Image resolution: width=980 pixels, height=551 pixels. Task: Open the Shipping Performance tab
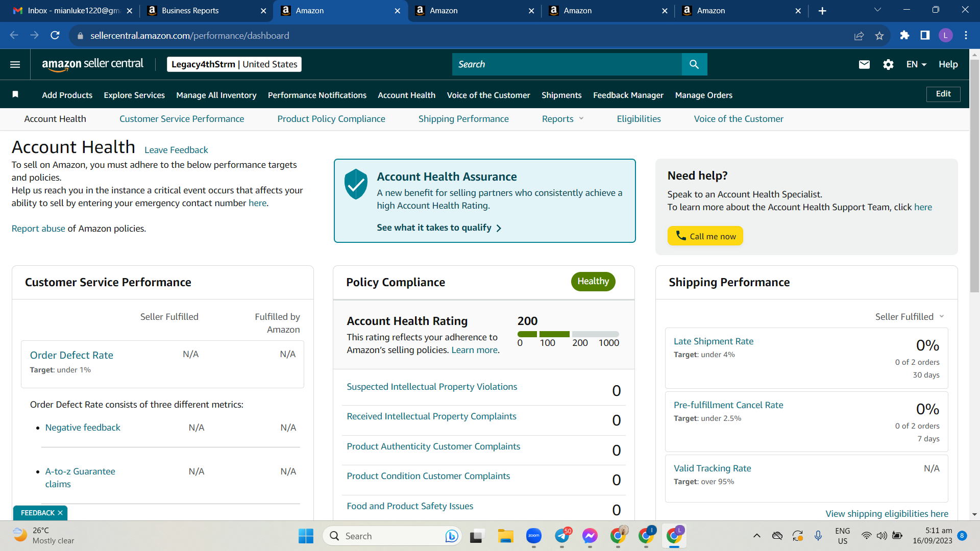pyautogui.click(x=463, y=119)
